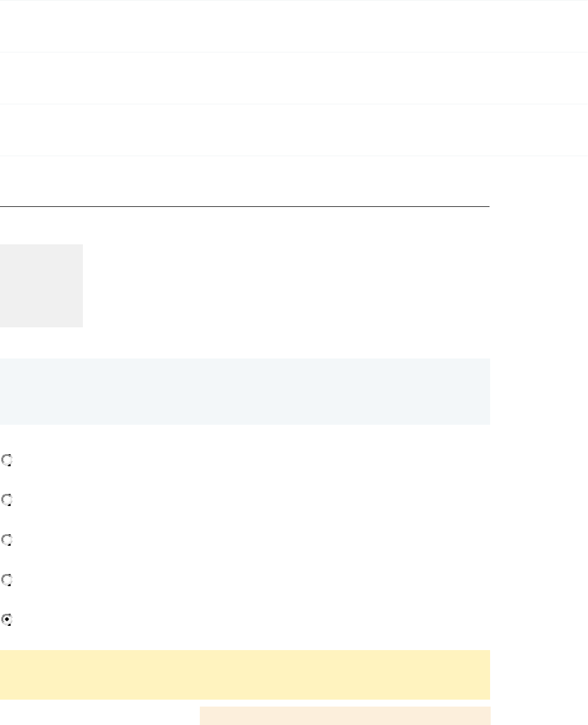Click the third blank row from top
This screenshot has width=588, height=725.
[294, 130]
